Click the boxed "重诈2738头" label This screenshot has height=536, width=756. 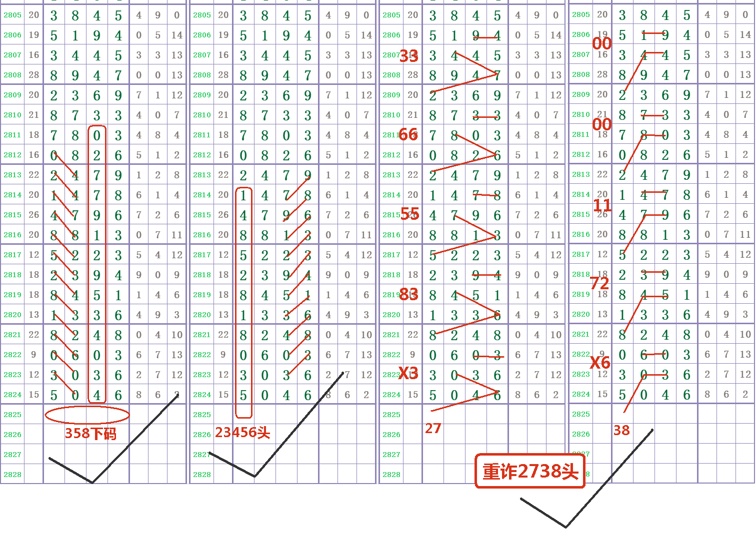[x=530, y=471]
